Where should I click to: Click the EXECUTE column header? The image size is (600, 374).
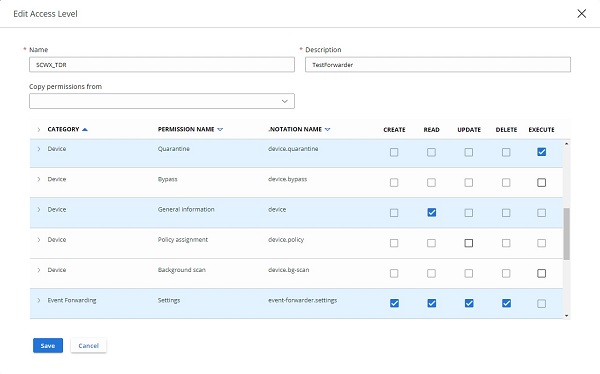[x=541, y=130]
